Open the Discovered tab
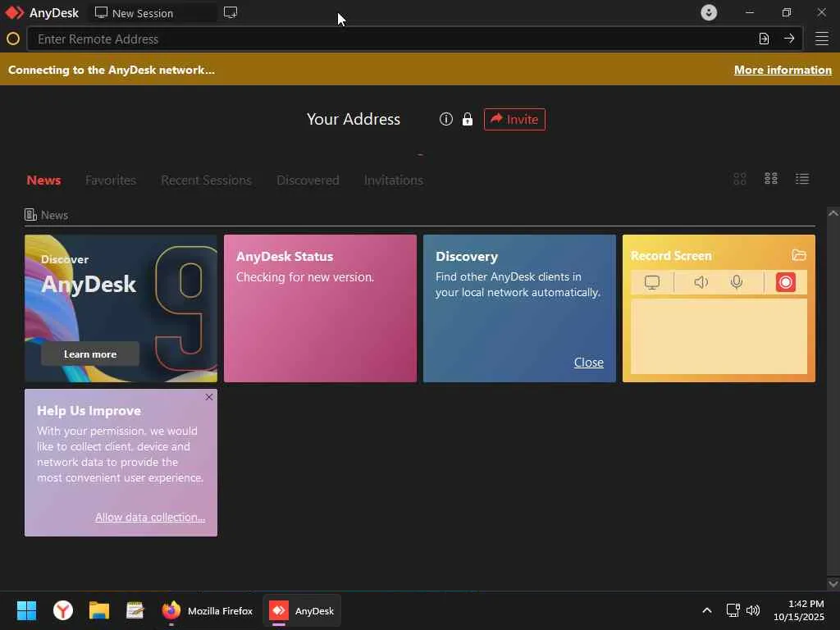 coord(308,180)
